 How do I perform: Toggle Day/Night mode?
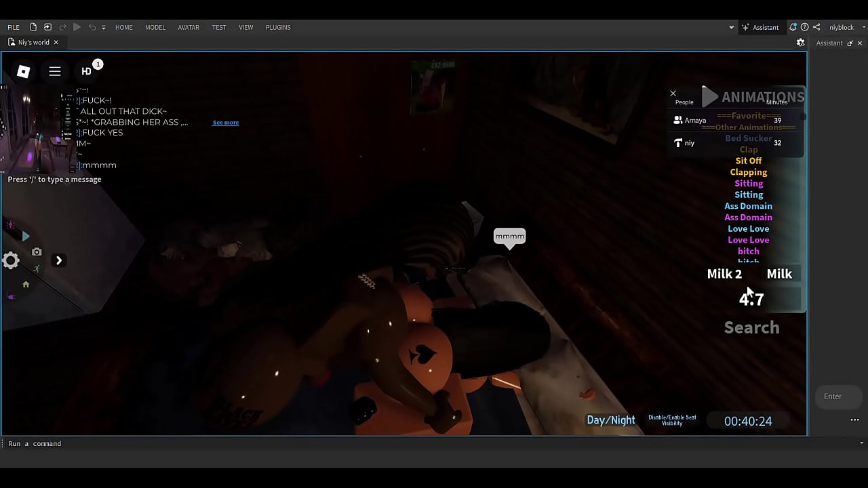(x=610, y=420)
